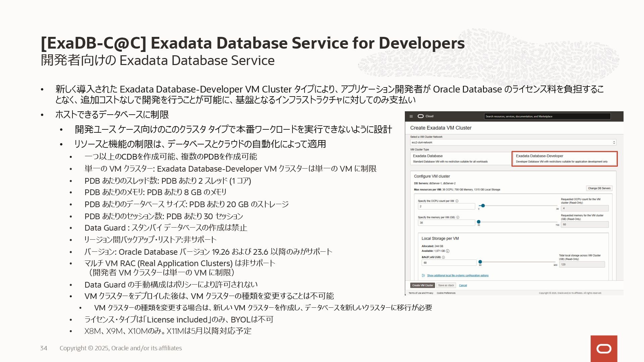
Task: Open the hamburger navigation menu
Action: (x=411, y=116)
